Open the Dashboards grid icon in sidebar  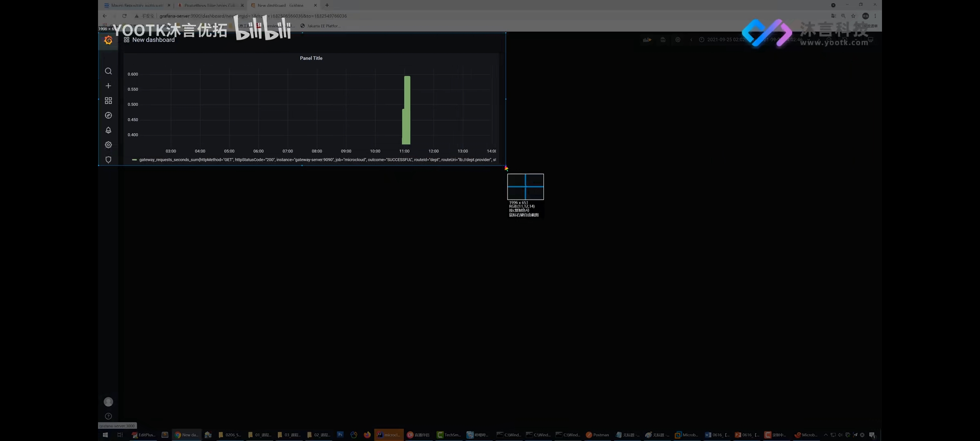click(108, 100)
